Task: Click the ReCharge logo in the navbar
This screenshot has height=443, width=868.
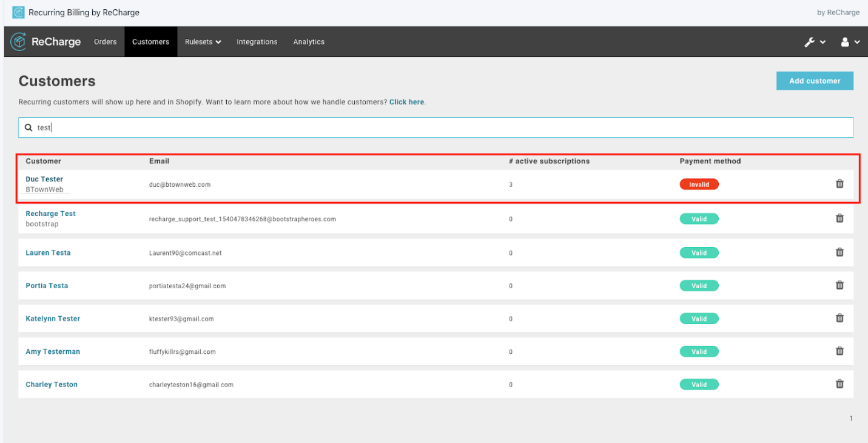Action: click(46, 42)
